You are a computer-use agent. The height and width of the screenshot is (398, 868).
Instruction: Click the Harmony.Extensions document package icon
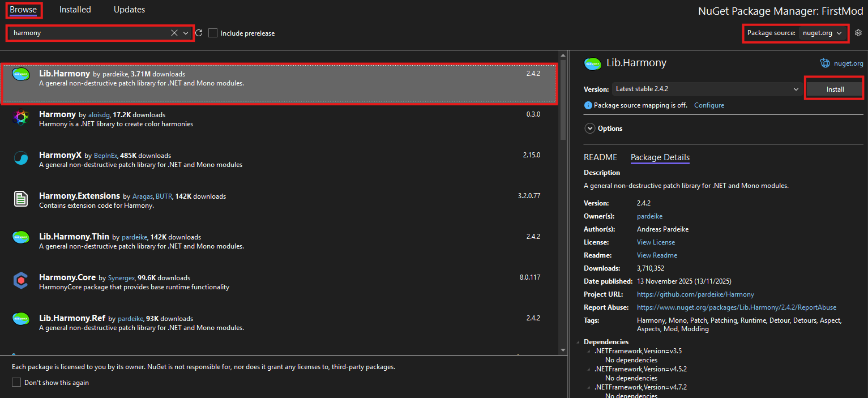click(21, 199)
